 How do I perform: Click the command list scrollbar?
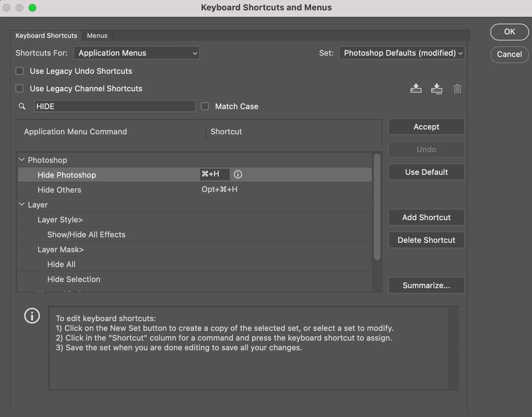pos(377,207)
